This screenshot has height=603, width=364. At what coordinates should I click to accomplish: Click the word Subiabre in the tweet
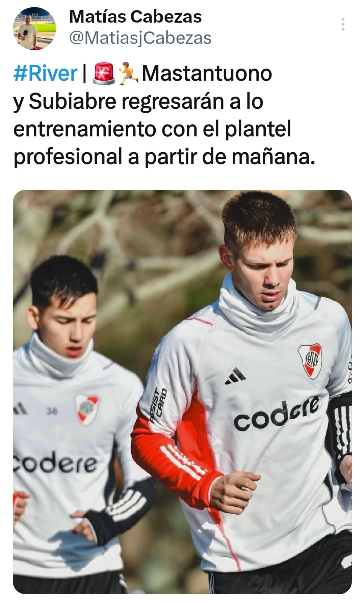click(73, 101)
